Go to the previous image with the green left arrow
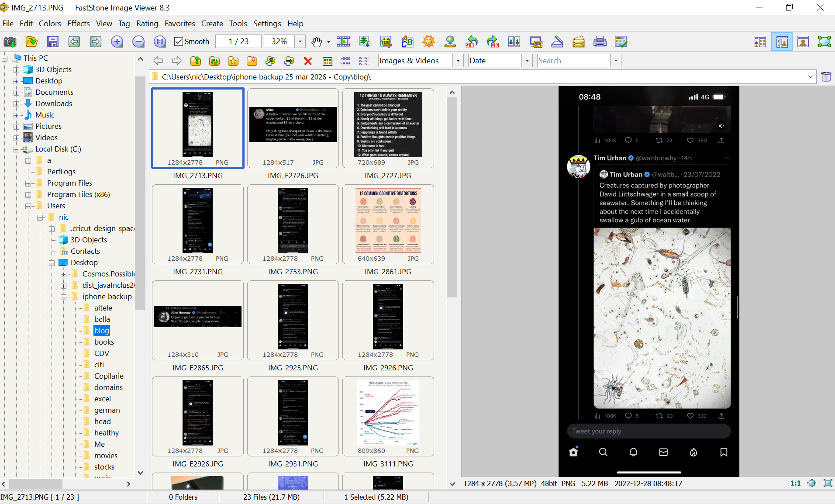Viewport: 835px width, 504px height. [74, 41]
